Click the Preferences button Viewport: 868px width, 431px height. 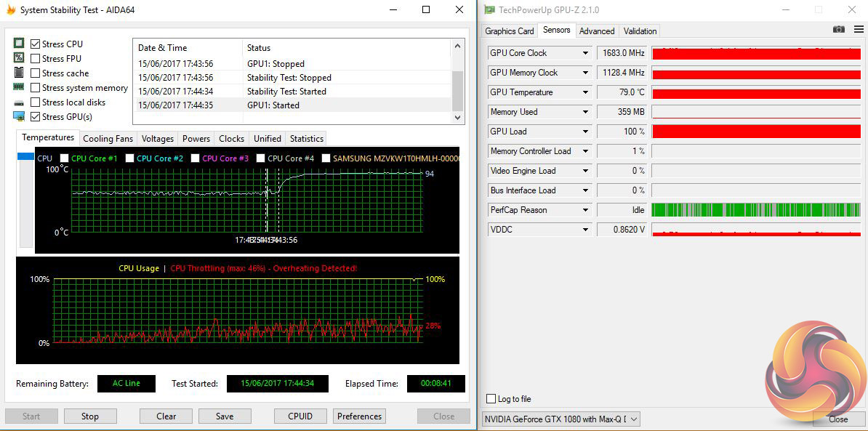click(x=359, y=416)
